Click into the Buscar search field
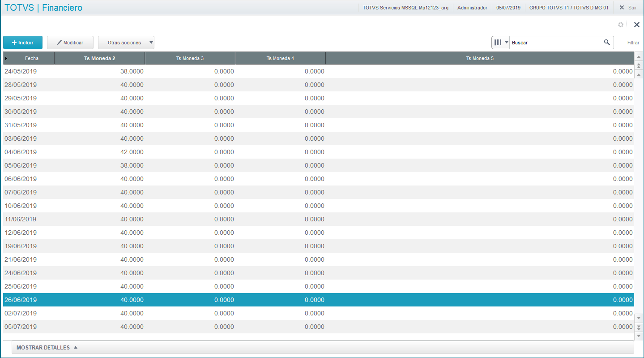This screenshot has width=644, height=358. pyautogui.click(x=556, y=43)
